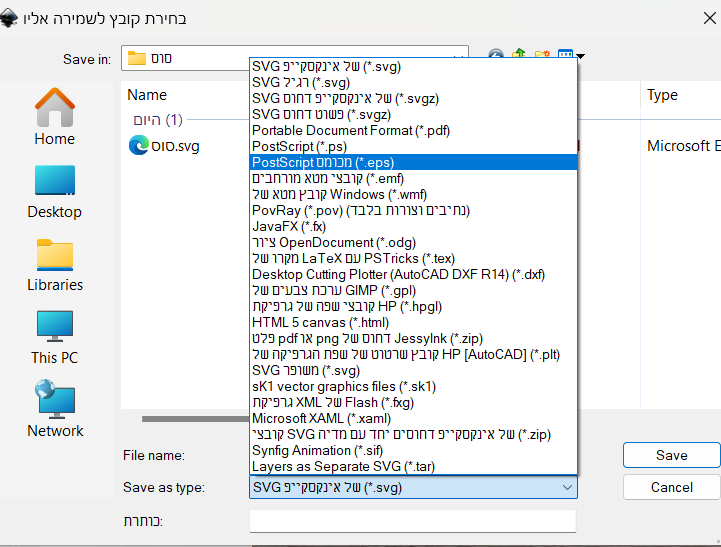Select JavaFX (*.fx) format

pos(413,227)
